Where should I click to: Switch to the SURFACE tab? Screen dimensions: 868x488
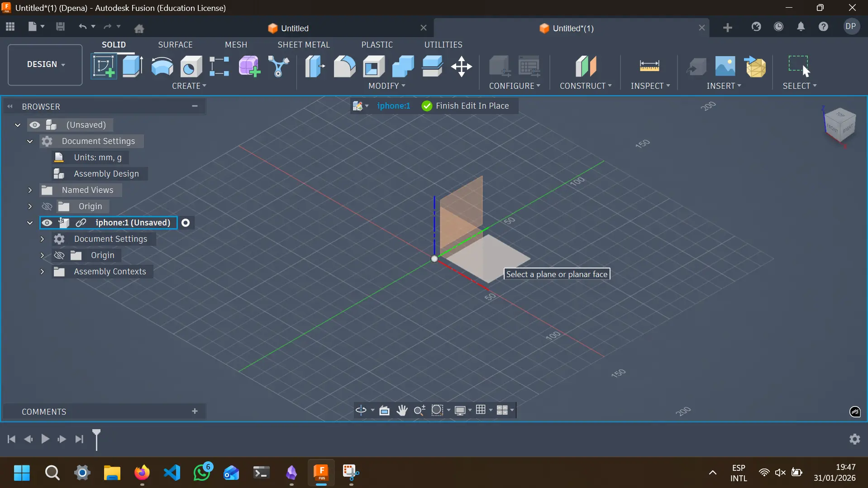175,44
